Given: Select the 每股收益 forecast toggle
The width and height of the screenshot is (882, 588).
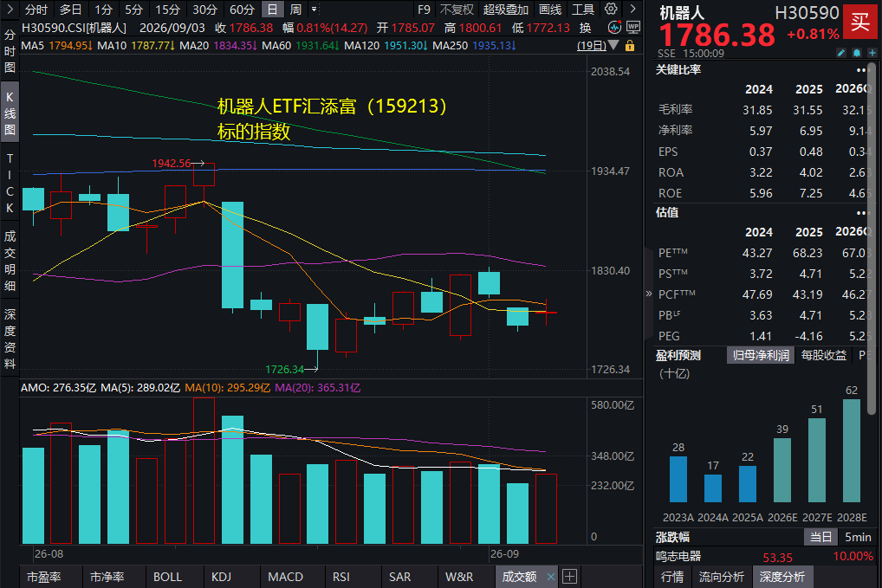Looking at the screenshot, I should 823,355.
